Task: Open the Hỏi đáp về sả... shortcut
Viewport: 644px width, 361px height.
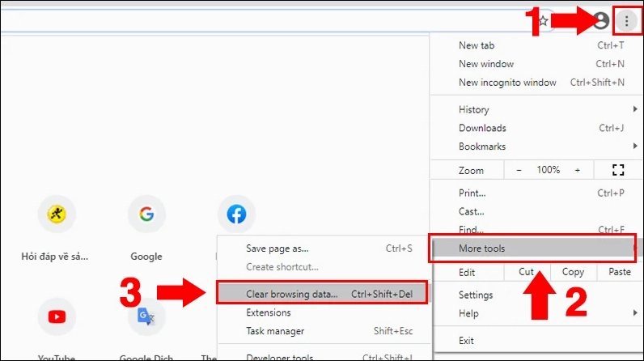Action: [57, 214]
